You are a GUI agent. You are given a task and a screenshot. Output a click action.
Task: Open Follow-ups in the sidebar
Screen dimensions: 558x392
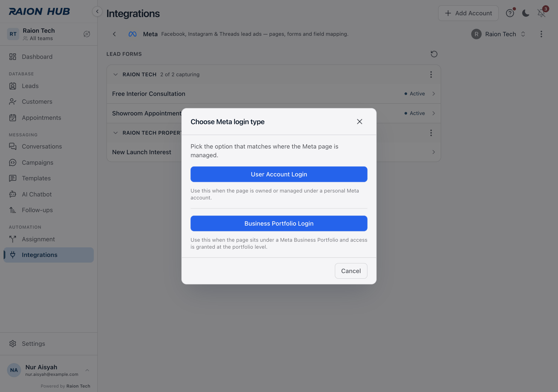click(48, 210)
